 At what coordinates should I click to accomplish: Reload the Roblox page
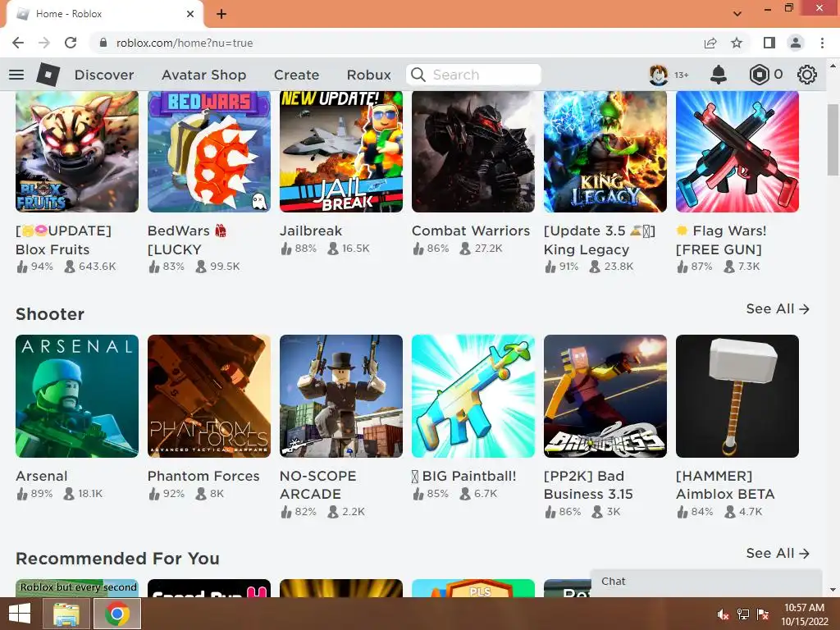point(71,43)
